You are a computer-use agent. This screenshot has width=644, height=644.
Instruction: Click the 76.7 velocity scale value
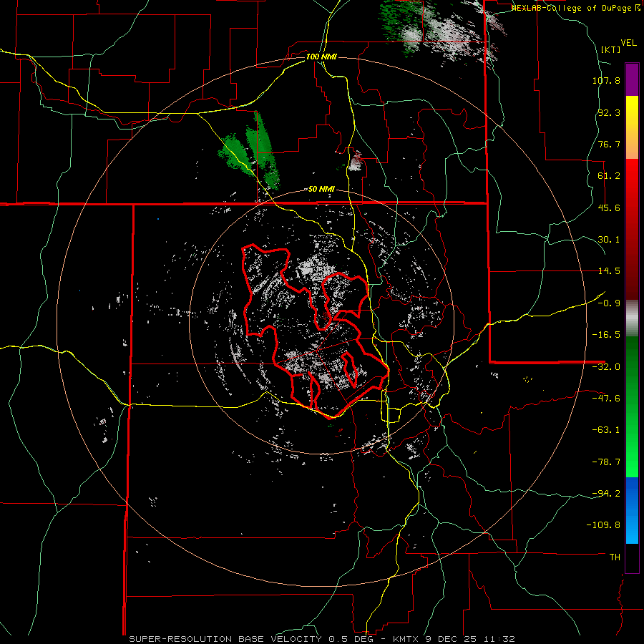[x=609, y=144]
